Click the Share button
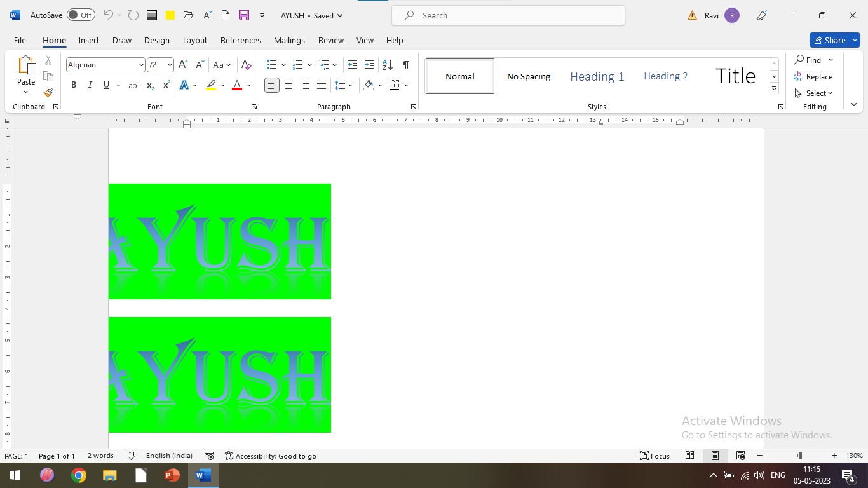868x488 pixels. (834, 40)
